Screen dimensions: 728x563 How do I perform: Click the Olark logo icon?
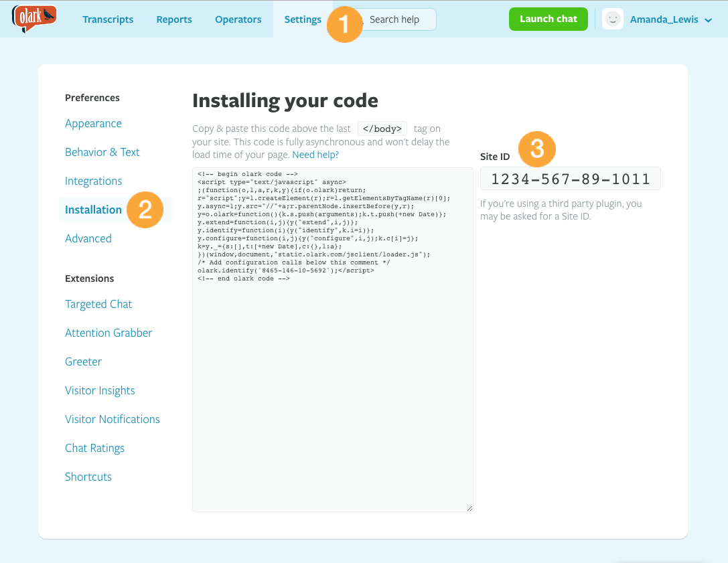[34, 19]
